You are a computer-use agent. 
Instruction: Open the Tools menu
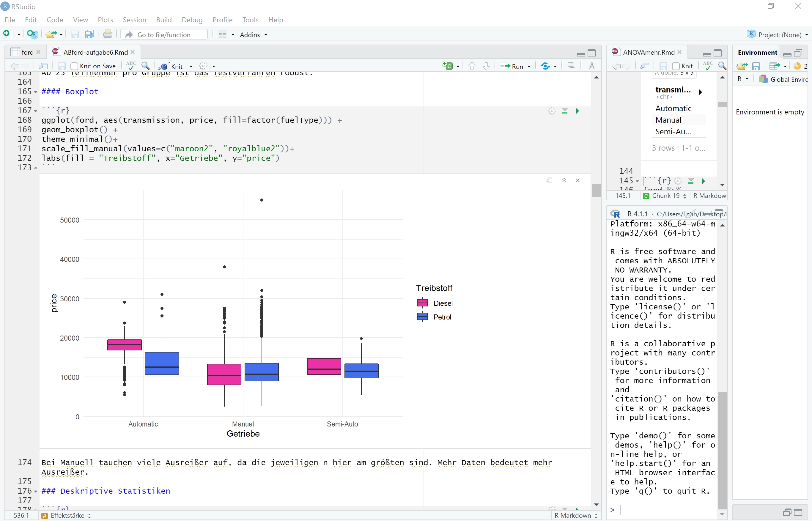coord(250,20)
